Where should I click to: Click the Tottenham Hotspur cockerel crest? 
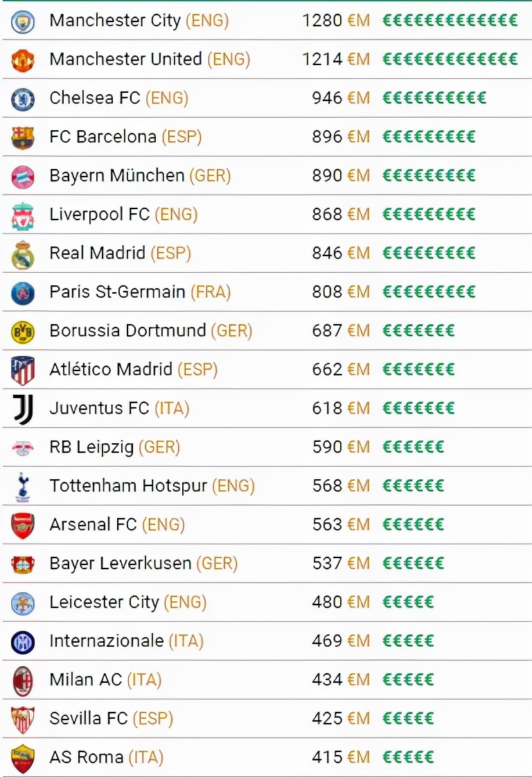[x=23, y=487]
